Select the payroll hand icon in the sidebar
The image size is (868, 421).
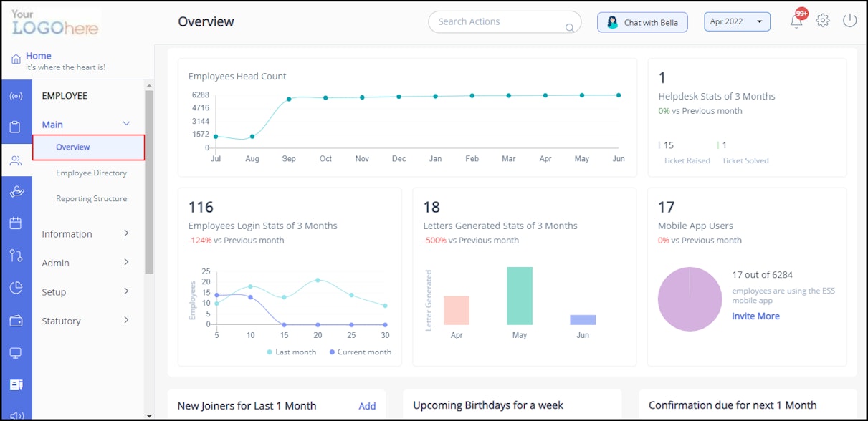pyautogui.click(x=16, y=192)
